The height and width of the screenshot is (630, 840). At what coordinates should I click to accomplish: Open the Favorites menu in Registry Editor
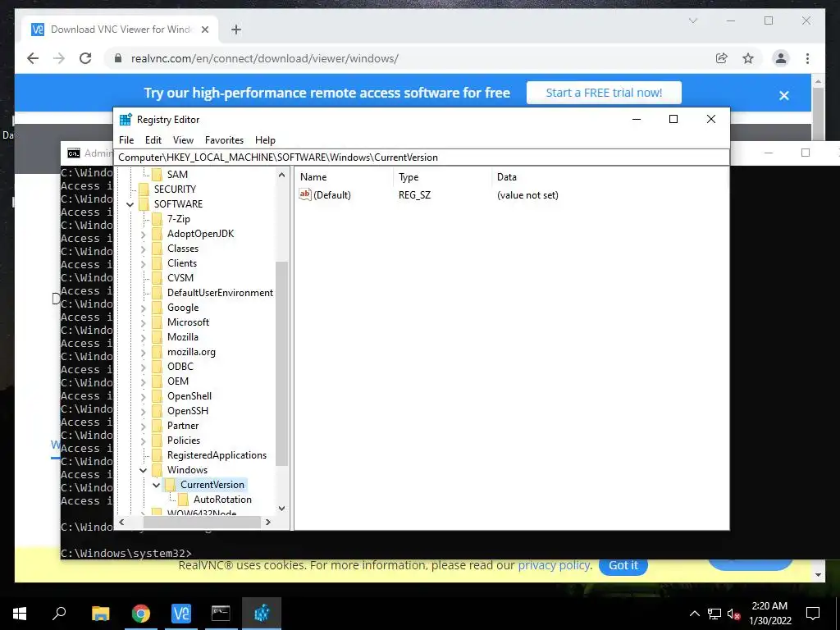[224, 139]
